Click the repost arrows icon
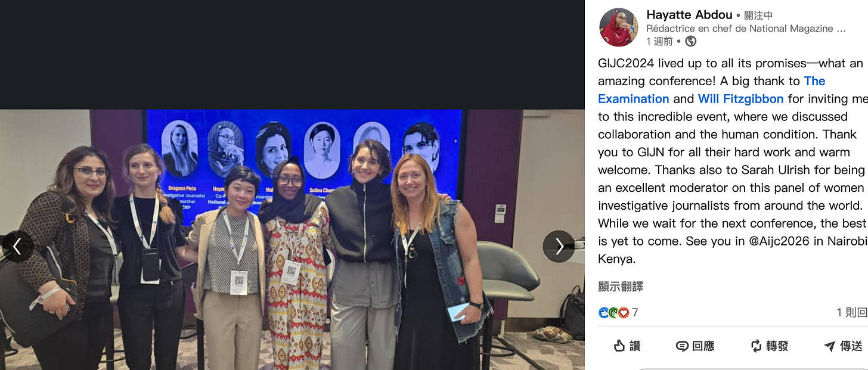 pyautogui.click(x=756, y=346)
